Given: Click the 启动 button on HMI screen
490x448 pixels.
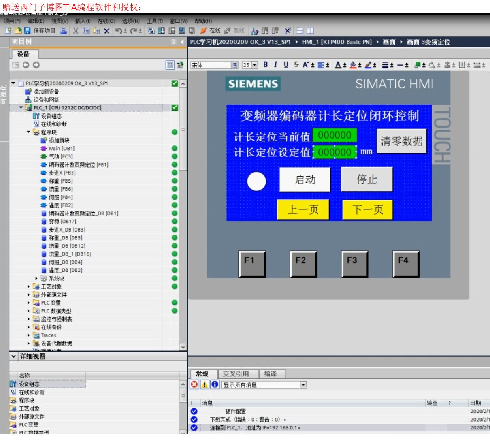Looking at the screenshot, I should pos(305,180).
